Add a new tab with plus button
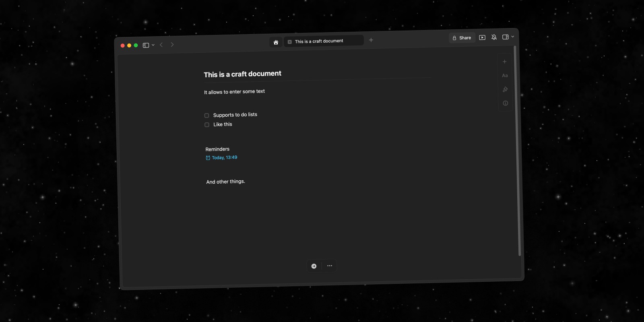 coord(371,40)
